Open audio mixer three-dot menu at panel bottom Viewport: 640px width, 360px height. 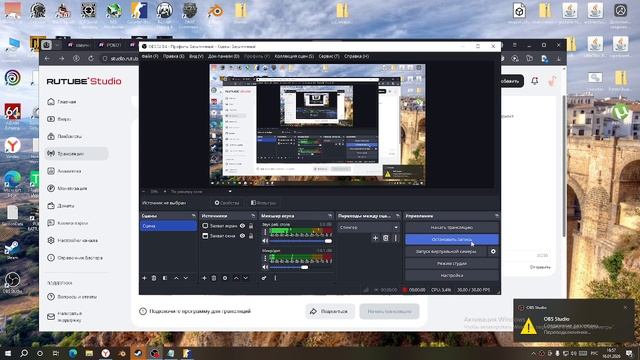(x=275, y=278)
